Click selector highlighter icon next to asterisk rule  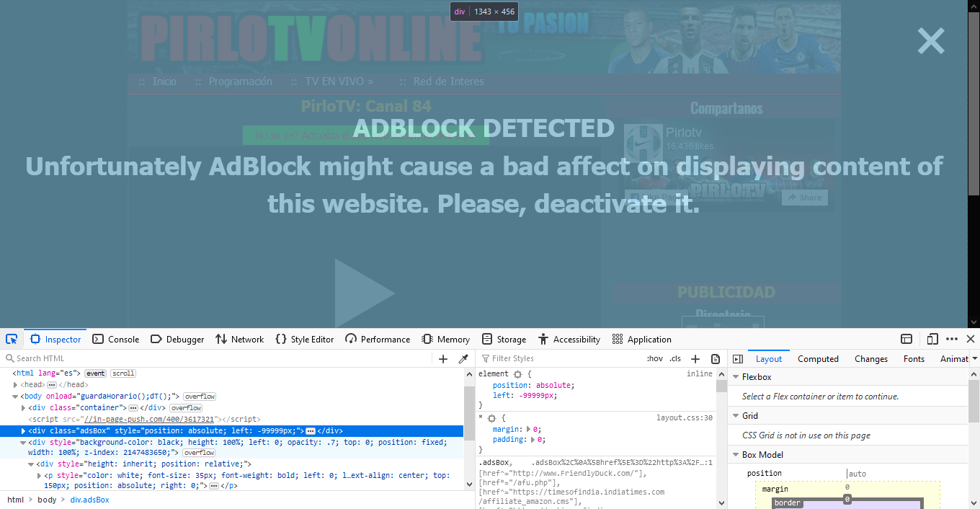click(x=491, y=418)
